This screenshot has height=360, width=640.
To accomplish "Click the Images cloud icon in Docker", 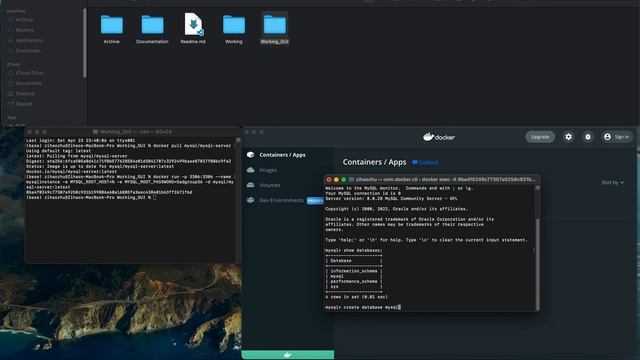I will (x=251, y=170).
